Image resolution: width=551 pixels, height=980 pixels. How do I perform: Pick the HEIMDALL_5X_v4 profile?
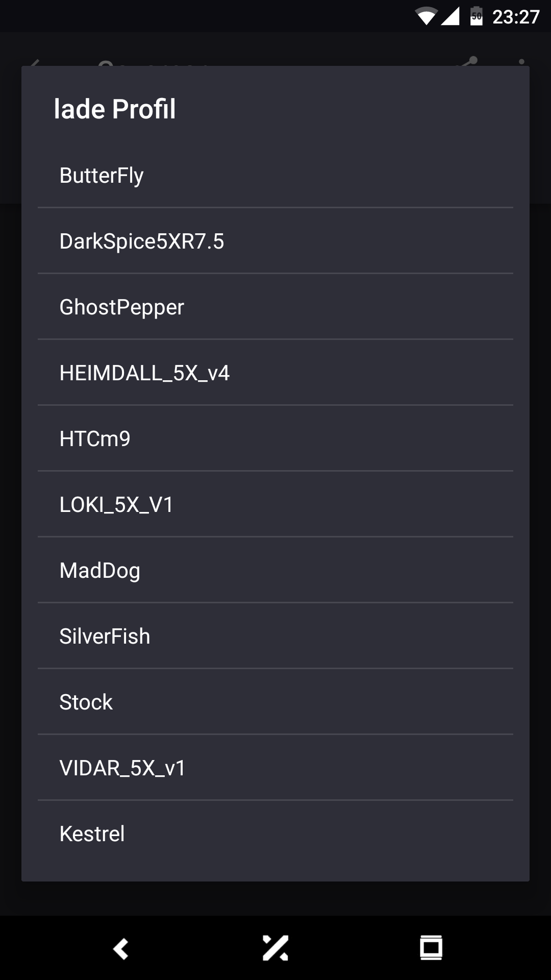[x=275, y=373]
